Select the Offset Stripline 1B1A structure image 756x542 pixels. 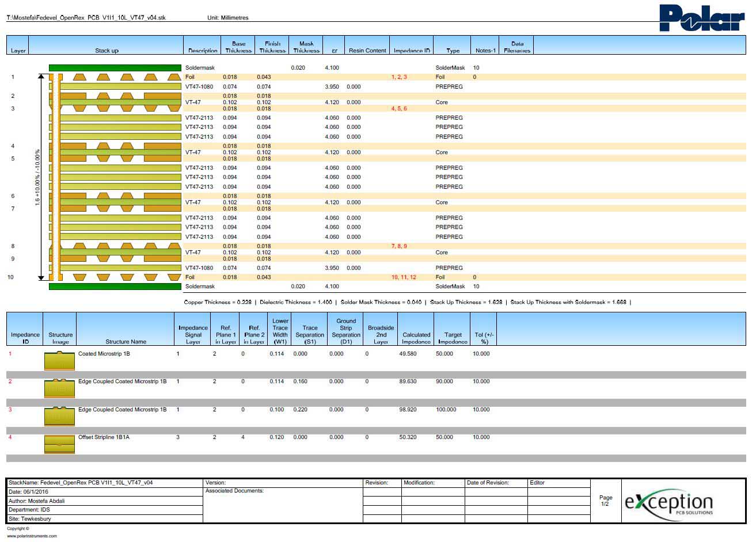60,444
